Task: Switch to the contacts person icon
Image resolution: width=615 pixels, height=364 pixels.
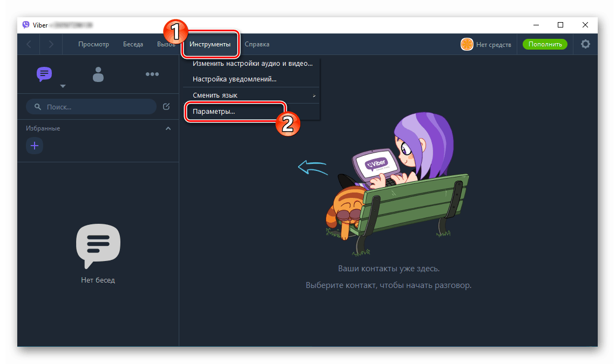Action: (98, 74)
